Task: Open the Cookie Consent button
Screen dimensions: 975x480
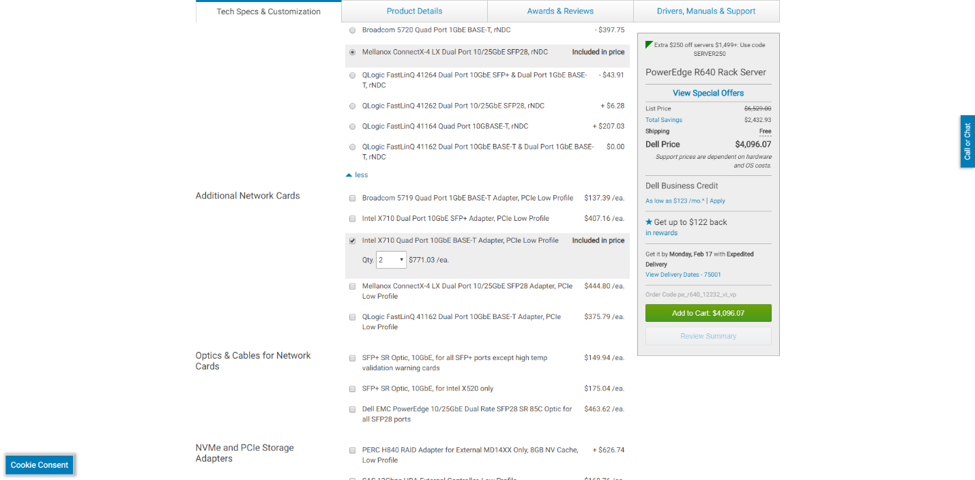Action: 39,465
